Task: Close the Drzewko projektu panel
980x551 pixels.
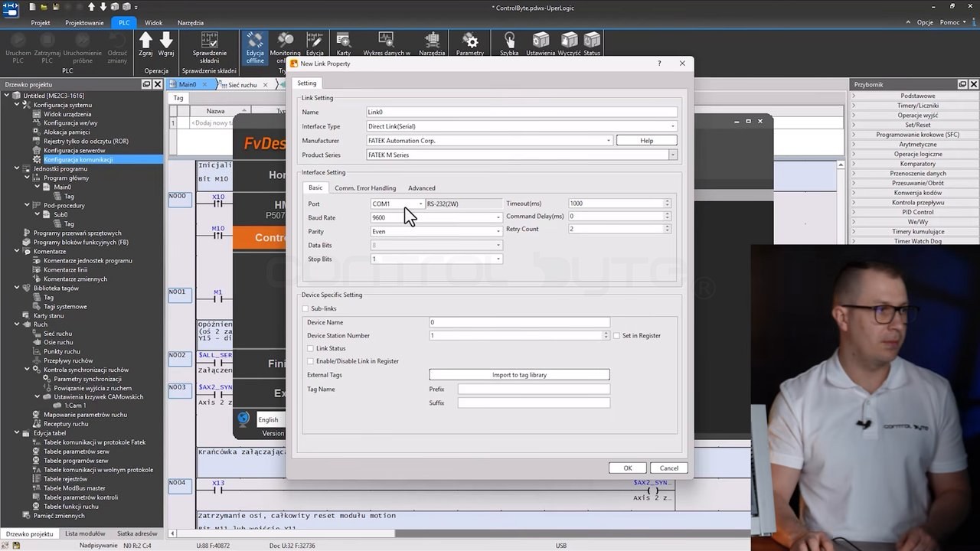Action: (157, 84)
